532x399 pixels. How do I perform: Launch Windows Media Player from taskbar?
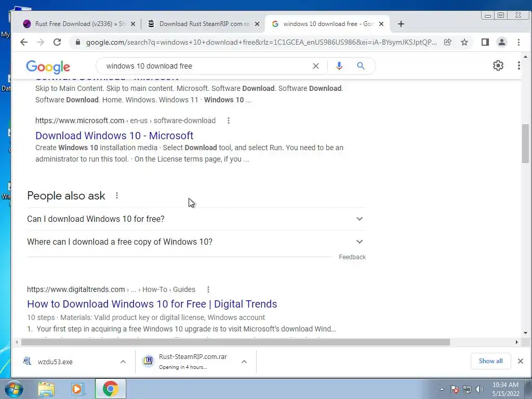pos(78,389)
